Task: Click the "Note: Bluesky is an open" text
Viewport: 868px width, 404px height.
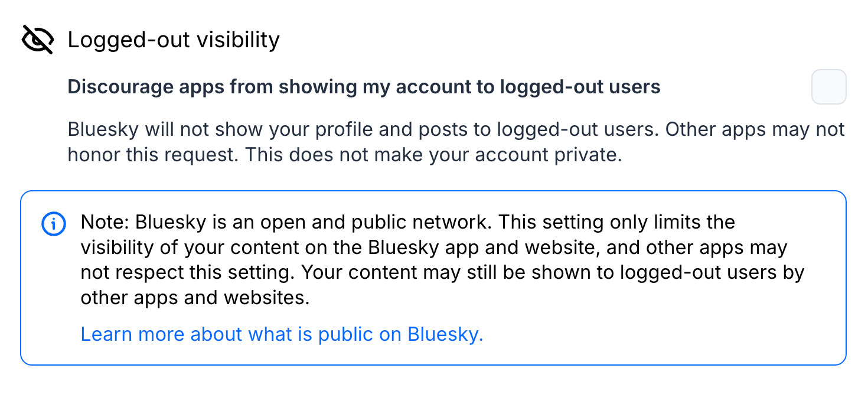Action: pyautogui.click(x=177, y=222)
